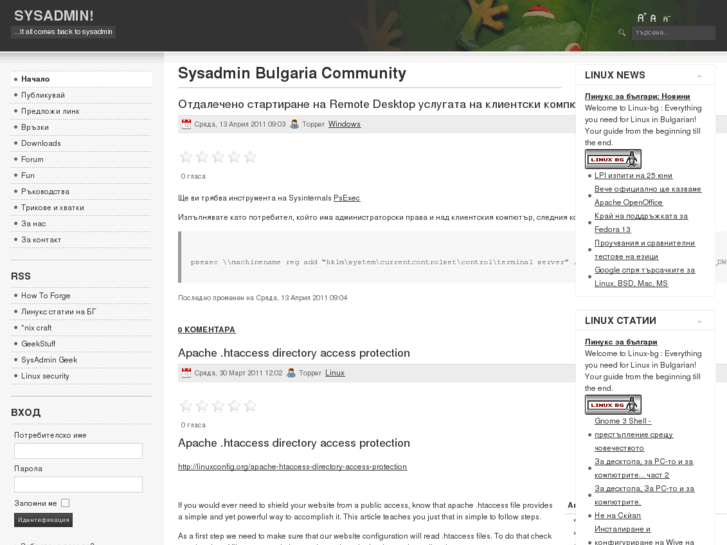Open Публикувай menu item
The height and width of the screenshot is (545, 727).
click(x=81, y=95)
